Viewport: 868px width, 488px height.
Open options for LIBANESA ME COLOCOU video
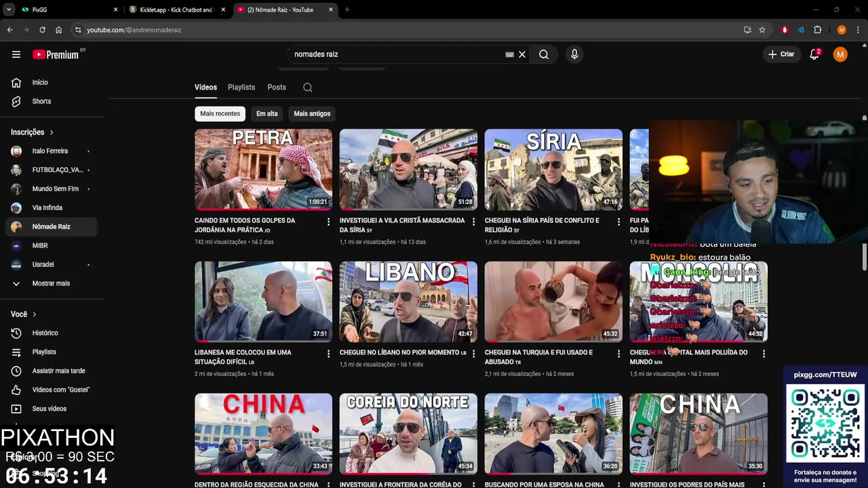328,354
